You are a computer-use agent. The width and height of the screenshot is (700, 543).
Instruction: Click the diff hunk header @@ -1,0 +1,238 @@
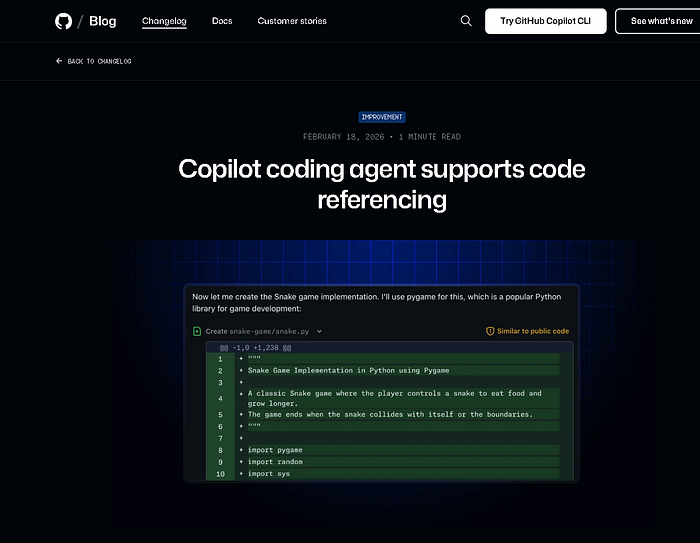(255, 348)
